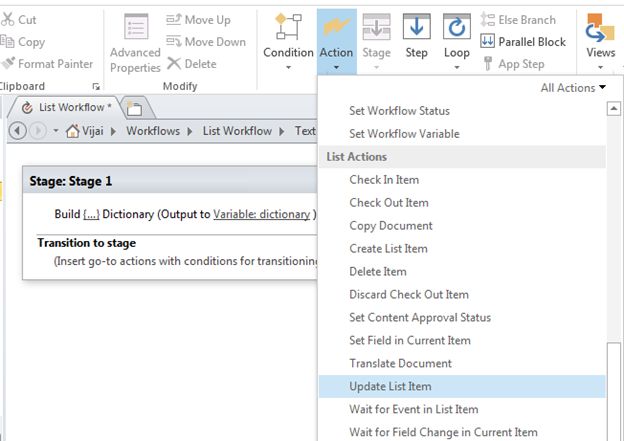
Task: Click the Move Up icon
Action: coord(174,19)
